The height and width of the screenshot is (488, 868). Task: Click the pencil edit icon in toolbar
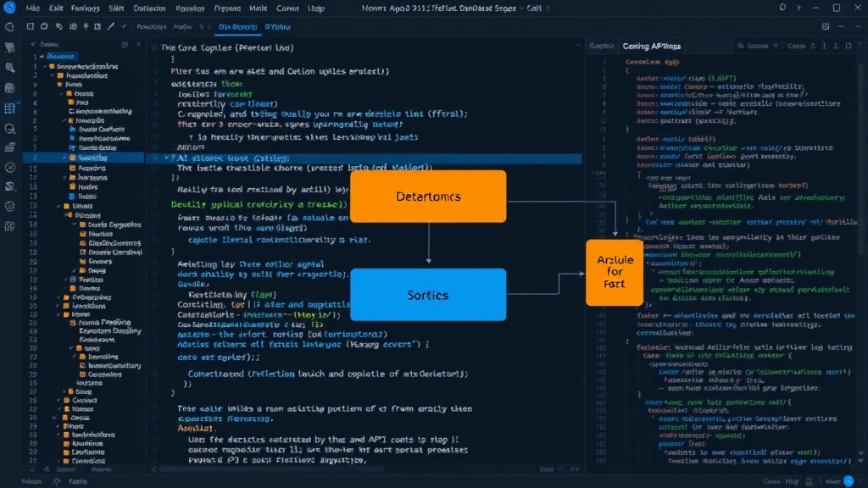click(111, 26)
